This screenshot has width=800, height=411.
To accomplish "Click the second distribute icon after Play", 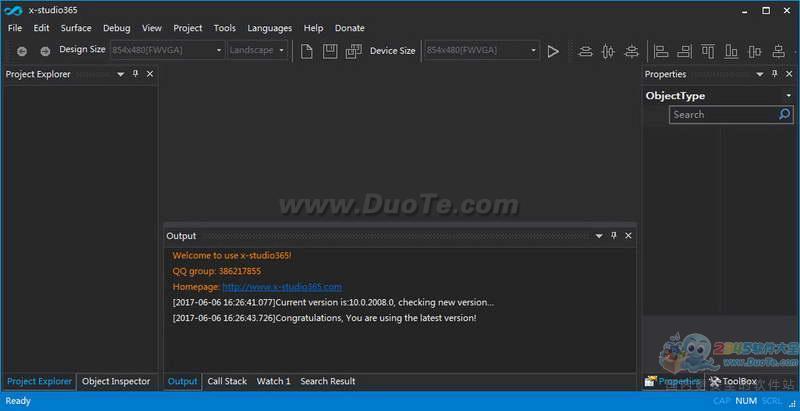I will pyautogui.click(x=608, y=51).
